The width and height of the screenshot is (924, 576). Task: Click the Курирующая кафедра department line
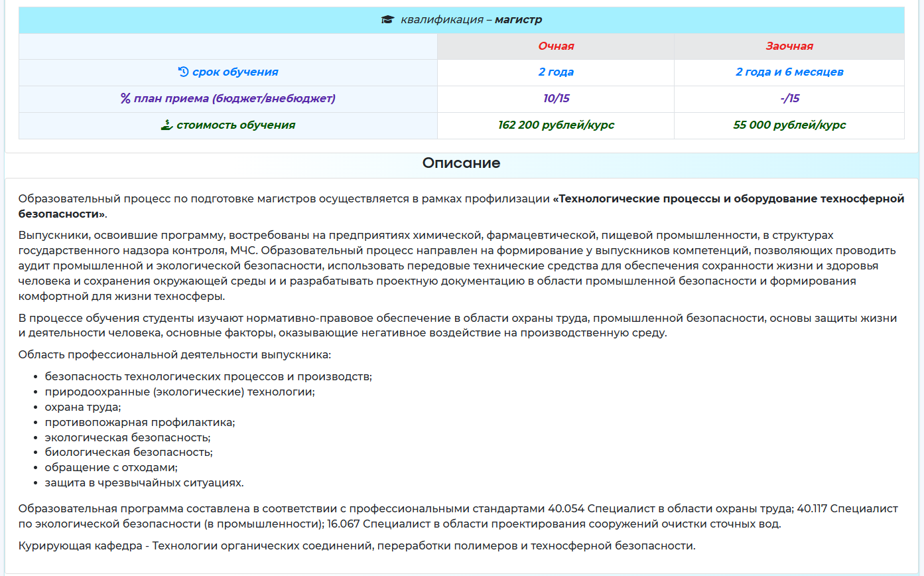click(357, 547)
